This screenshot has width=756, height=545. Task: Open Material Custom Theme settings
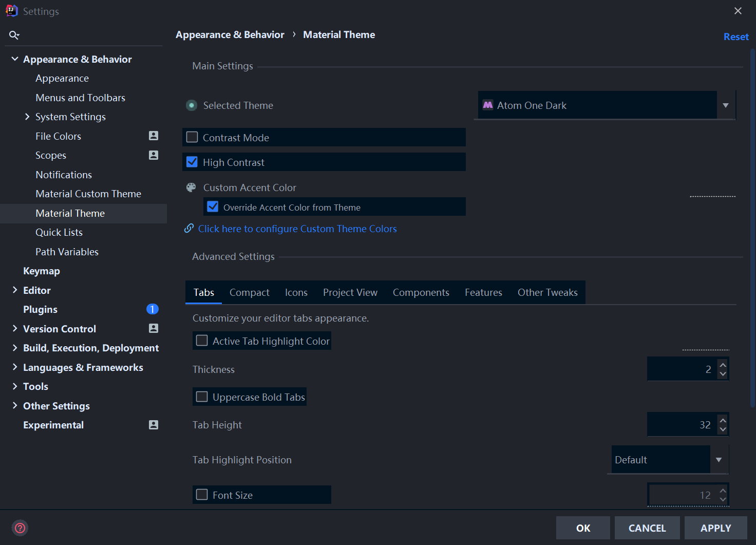(88, 194)
